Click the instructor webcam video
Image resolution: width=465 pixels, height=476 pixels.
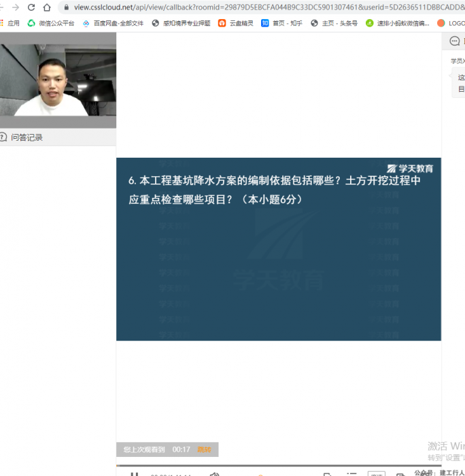pos(58,80)
